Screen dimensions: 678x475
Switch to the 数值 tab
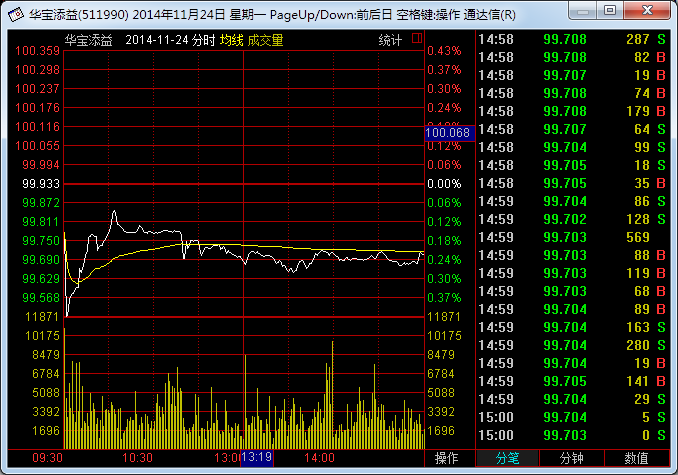pyautogui.click(x=636, y=458)
